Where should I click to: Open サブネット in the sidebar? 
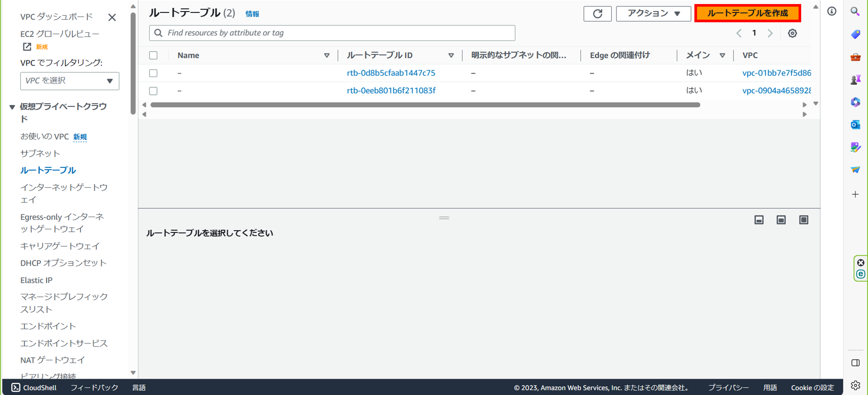[x=40, y=154]
